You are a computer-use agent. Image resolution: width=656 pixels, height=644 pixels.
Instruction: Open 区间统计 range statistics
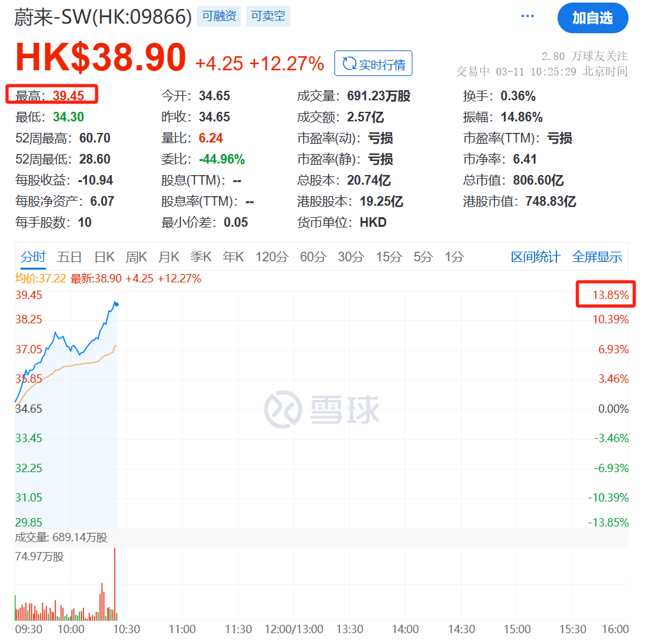tap(535, 256)
